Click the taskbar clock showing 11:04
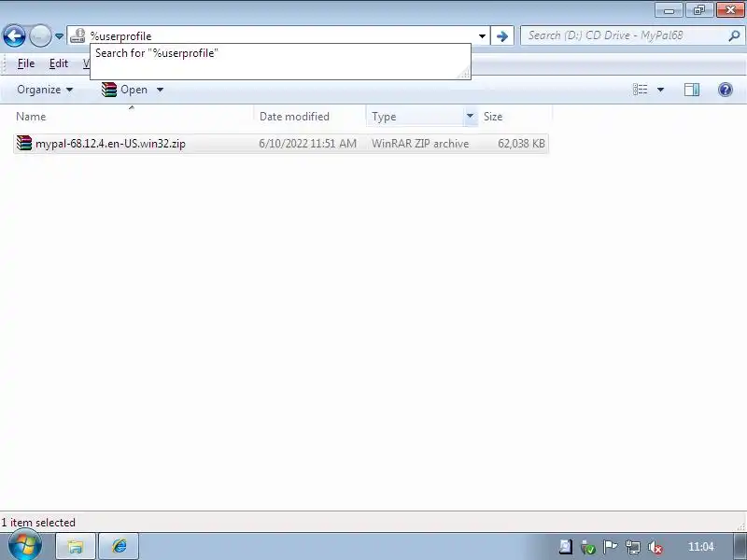Viewport: 747px width, 560px height. pos(701,547)
